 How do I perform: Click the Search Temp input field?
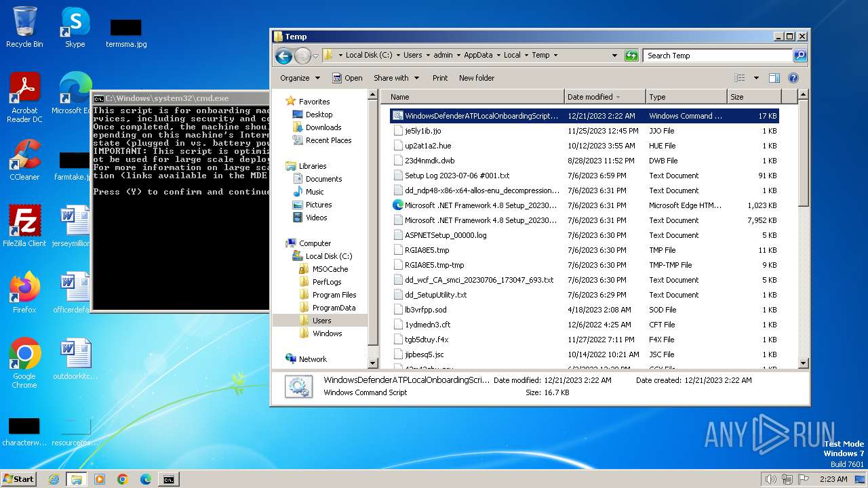click(717, 56)
